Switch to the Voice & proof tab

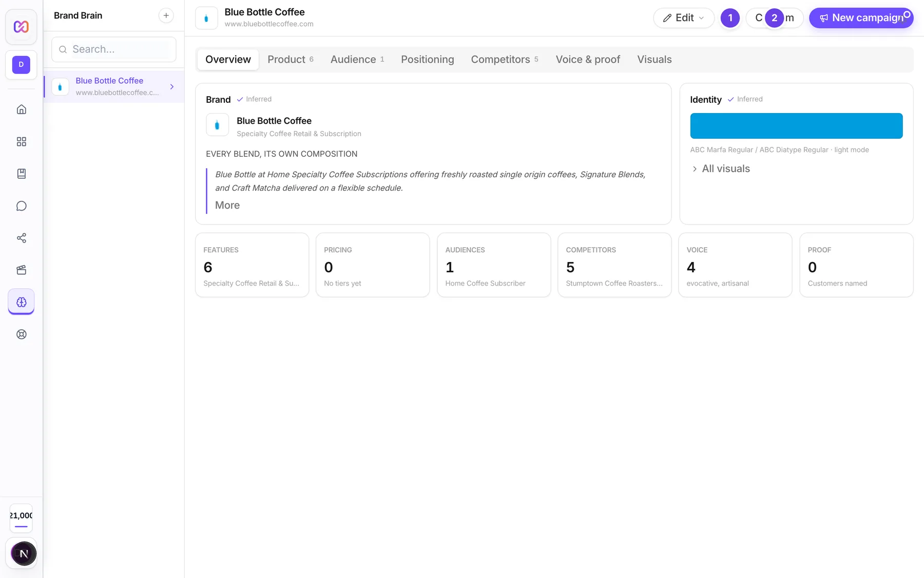tap(588, 60)
